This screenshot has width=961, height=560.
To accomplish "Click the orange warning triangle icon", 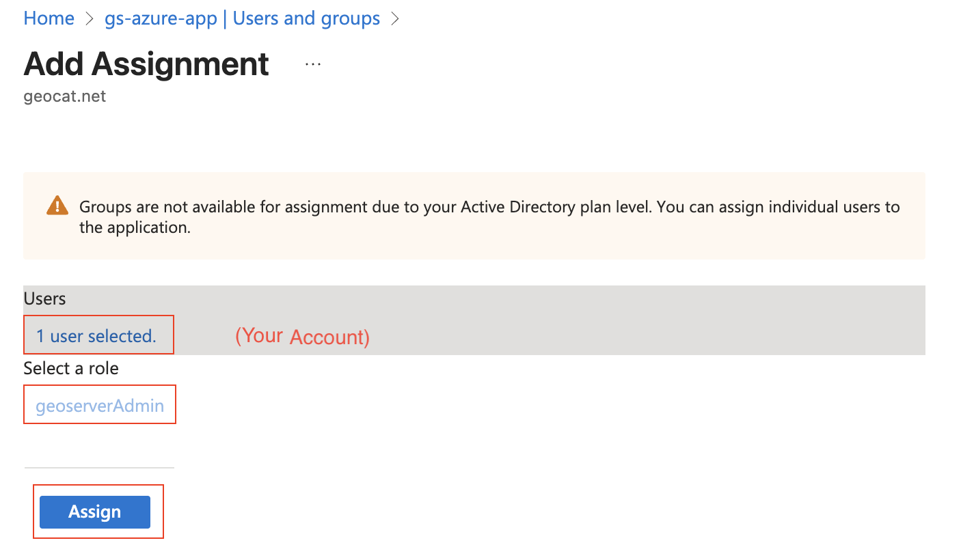I will 57,206.
